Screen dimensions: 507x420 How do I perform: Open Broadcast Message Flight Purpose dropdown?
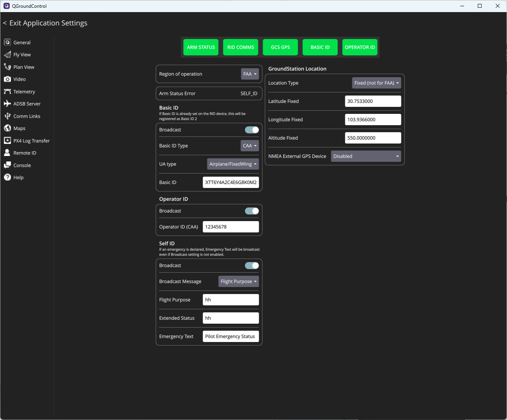tap(238, 282)
